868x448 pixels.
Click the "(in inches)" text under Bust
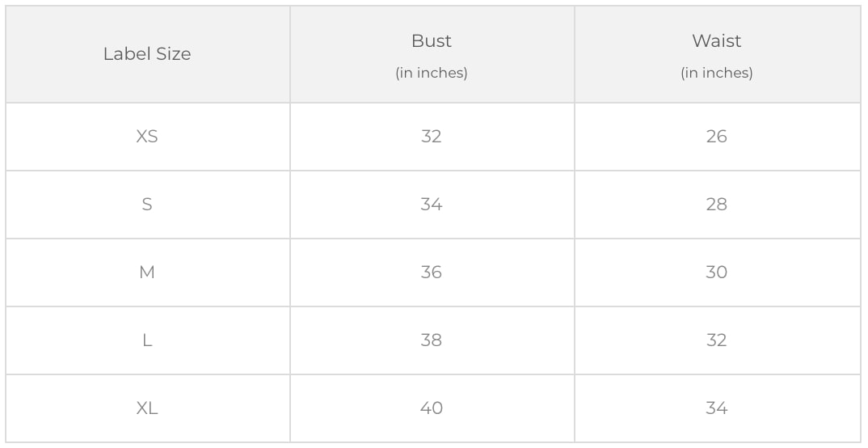tap(432, 73)
